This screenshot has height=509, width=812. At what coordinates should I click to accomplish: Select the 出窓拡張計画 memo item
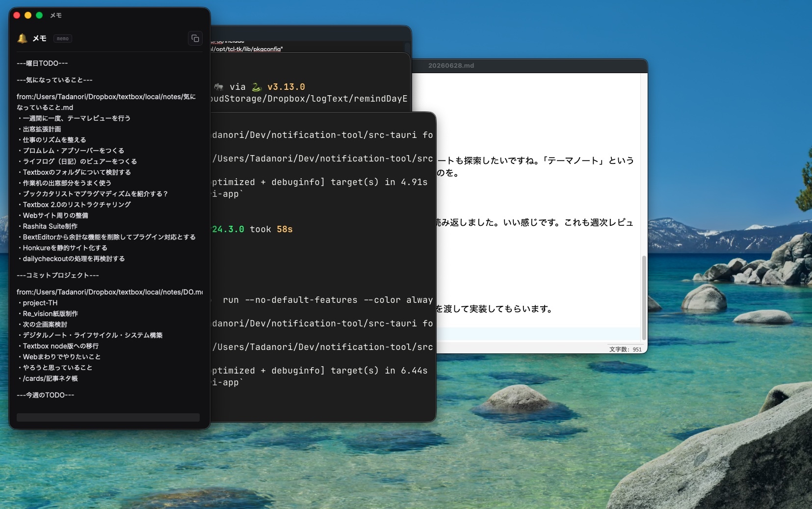pos(39,129)
